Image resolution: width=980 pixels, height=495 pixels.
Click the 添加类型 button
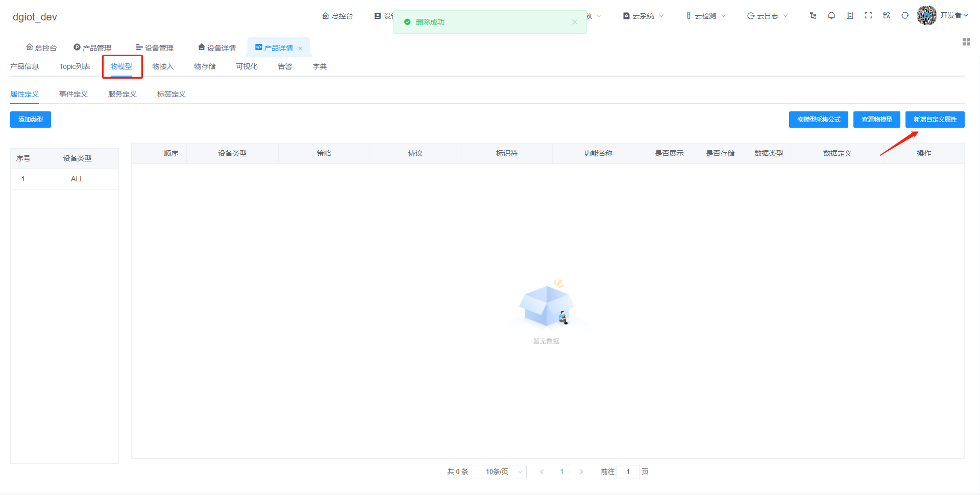[31, 120]
